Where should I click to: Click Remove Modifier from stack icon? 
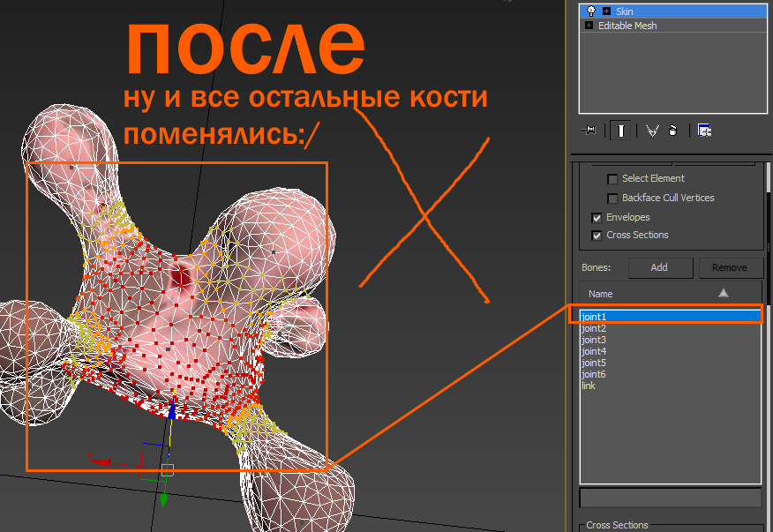click(673, 131)
